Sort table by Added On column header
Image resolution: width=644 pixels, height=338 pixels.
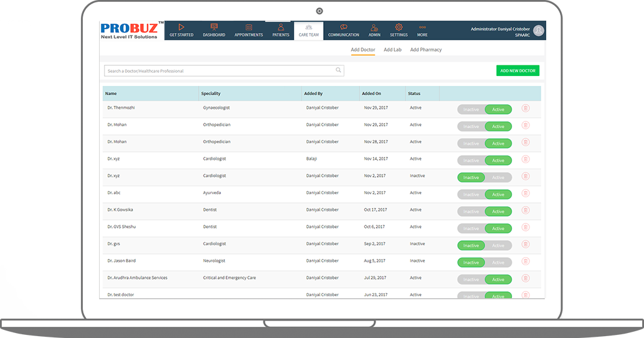[x=371, y=93]
